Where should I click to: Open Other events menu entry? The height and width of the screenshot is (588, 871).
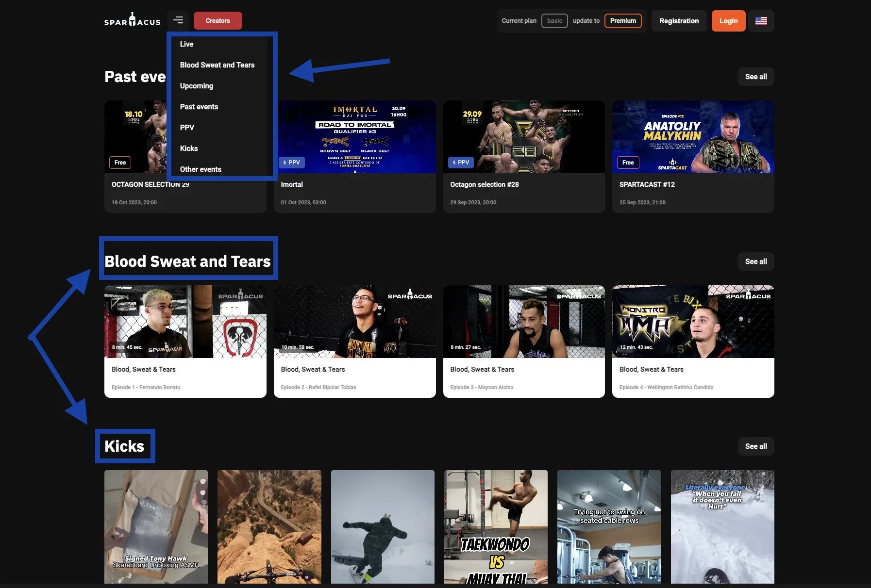coord(201,169)
